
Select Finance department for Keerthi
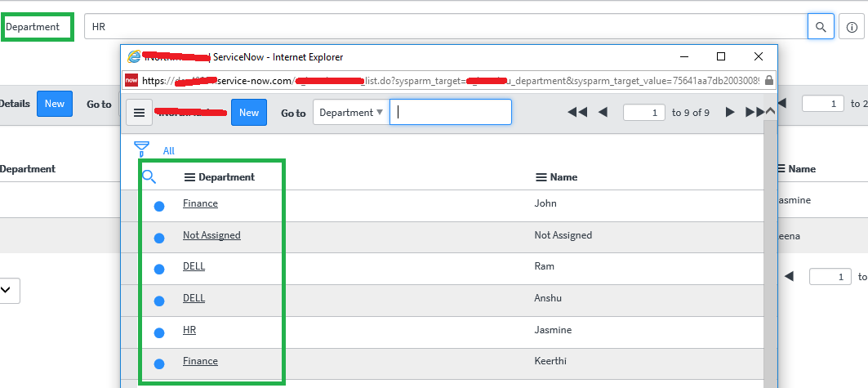tap(200, 361)
